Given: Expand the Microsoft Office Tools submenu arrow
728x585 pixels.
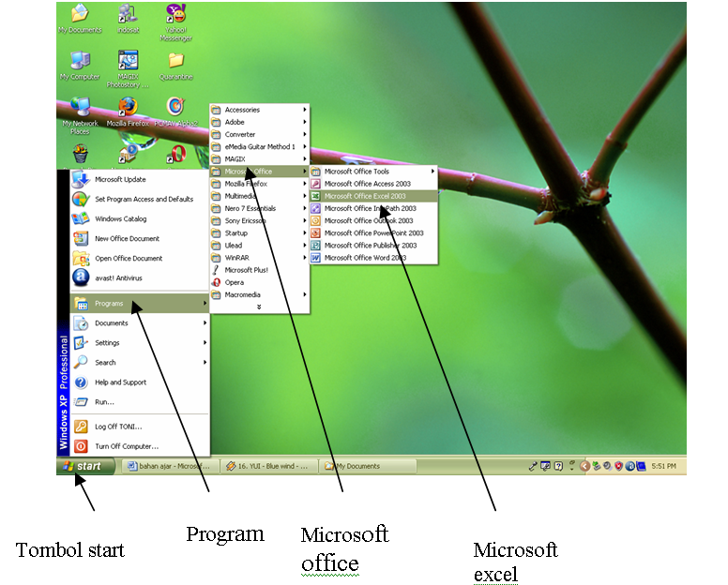Looking at the screenshot, I should point(432,172).
